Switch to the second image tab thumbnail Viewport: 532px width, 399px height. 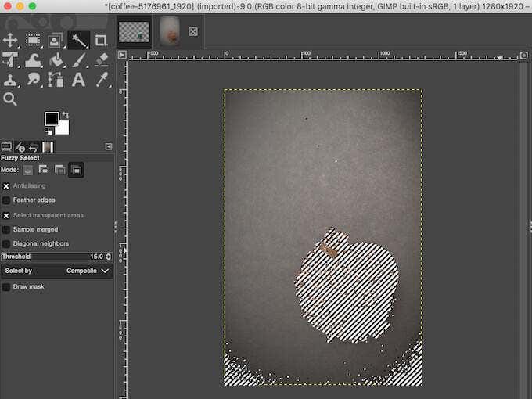170,31
